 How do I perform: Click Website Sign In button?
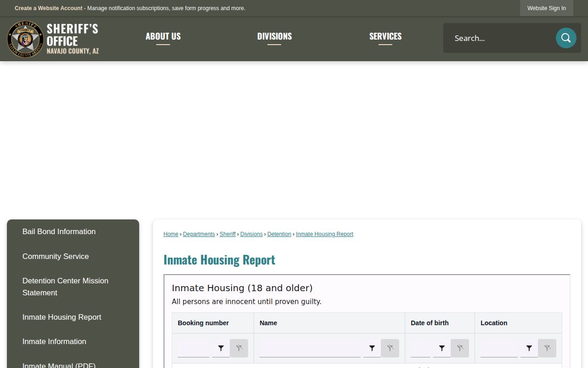pos(547,8)
